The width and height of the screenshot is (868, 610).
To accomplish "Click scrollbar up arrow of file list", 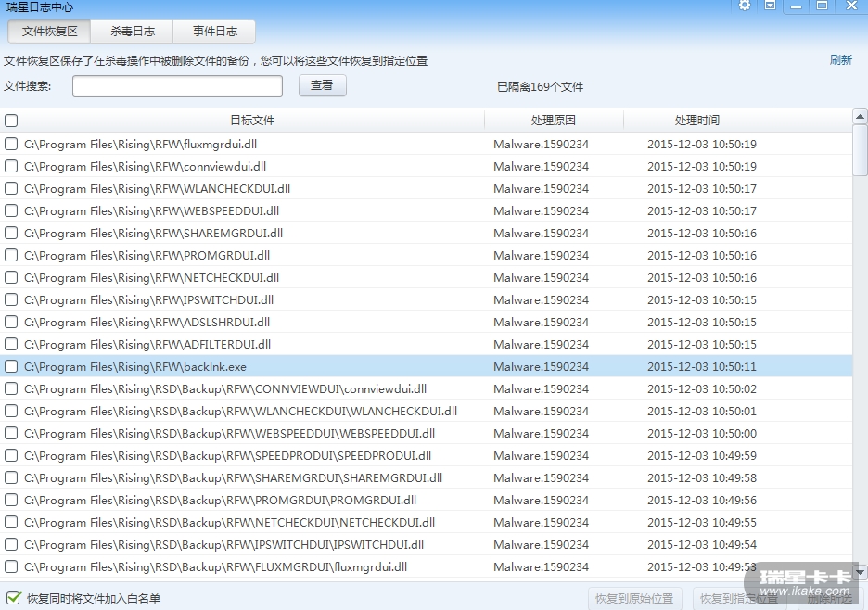I will pyautogui.click(x=860, y=116).
